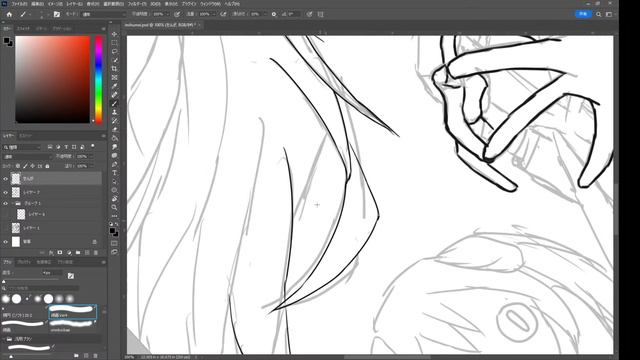Toggle brush settings panel button in options bar
This screenshot has height=360, width=640.
[57, 14]
